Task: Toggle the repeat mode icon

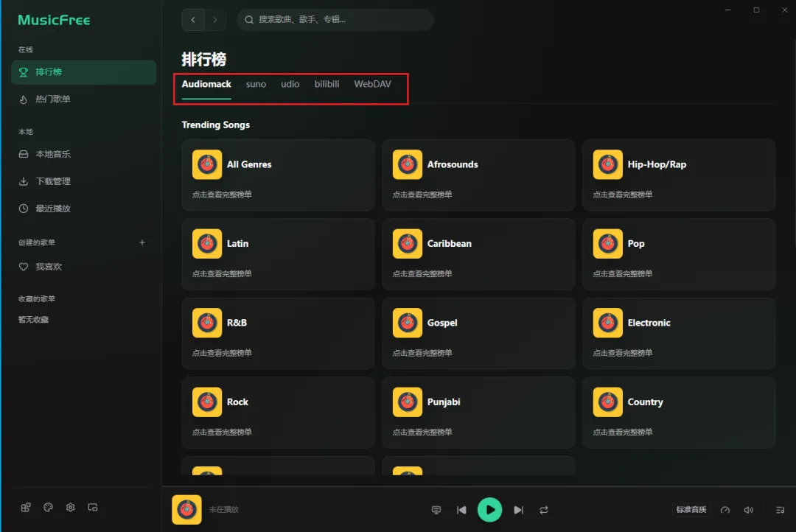Action: click(544, 510)
